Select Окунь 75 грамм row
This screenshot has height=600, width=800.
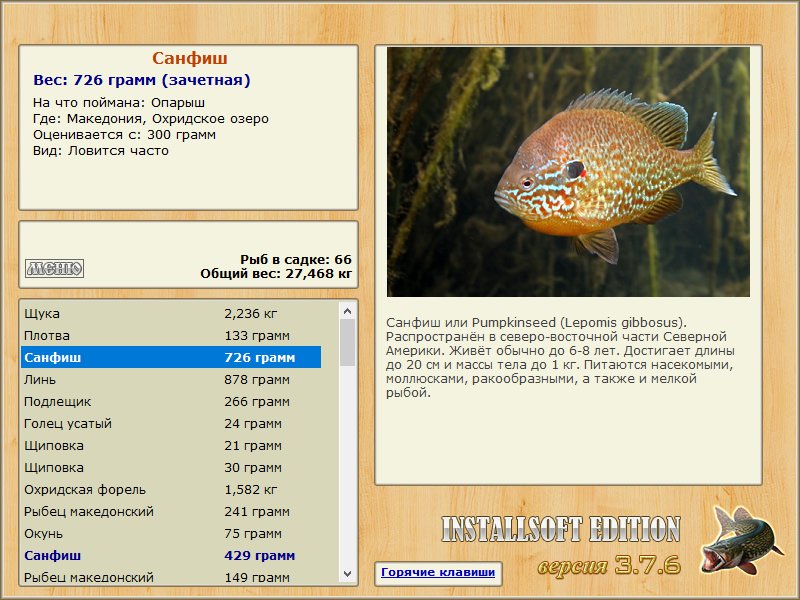pyautogui.click(x=171, y=533)
